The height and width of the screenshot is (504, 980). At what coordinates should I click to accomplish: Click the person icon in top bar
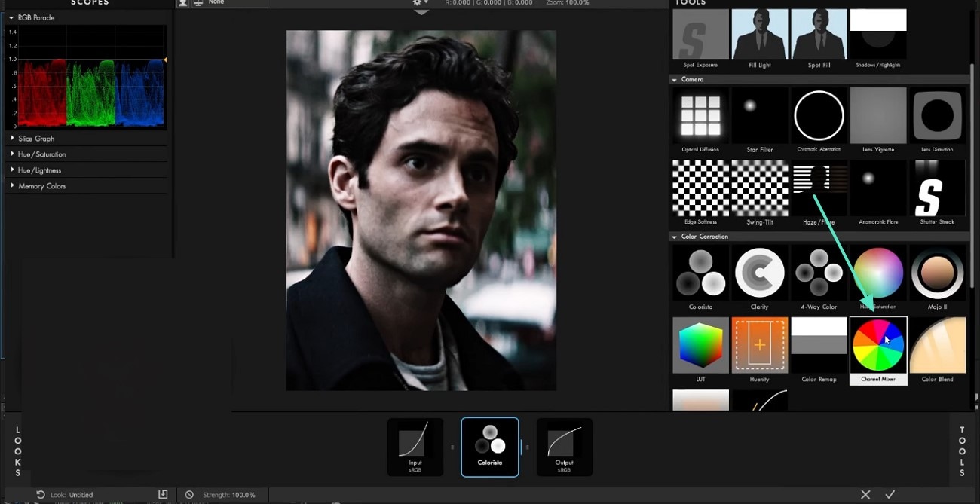pos(182,3)
